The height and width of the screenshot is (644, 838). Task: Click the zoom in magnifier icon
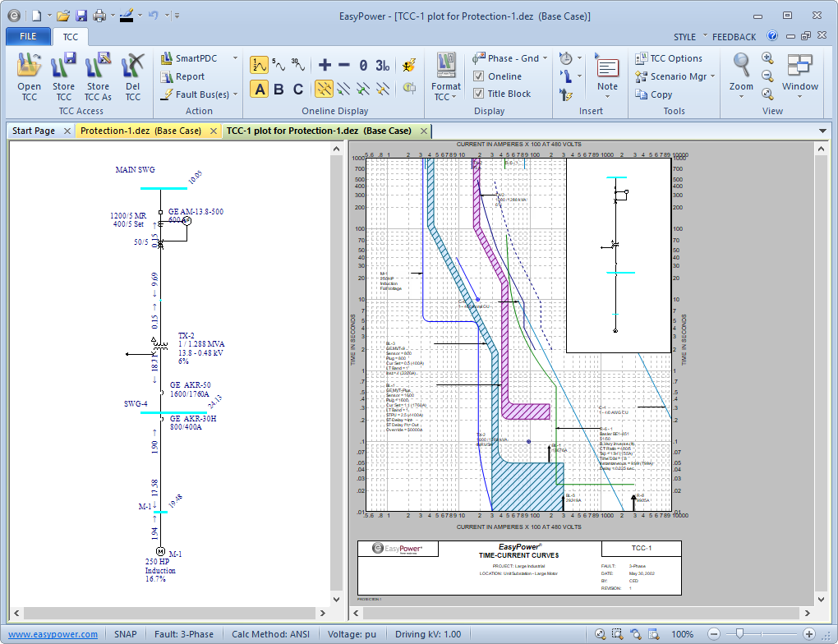coord(767,58)
